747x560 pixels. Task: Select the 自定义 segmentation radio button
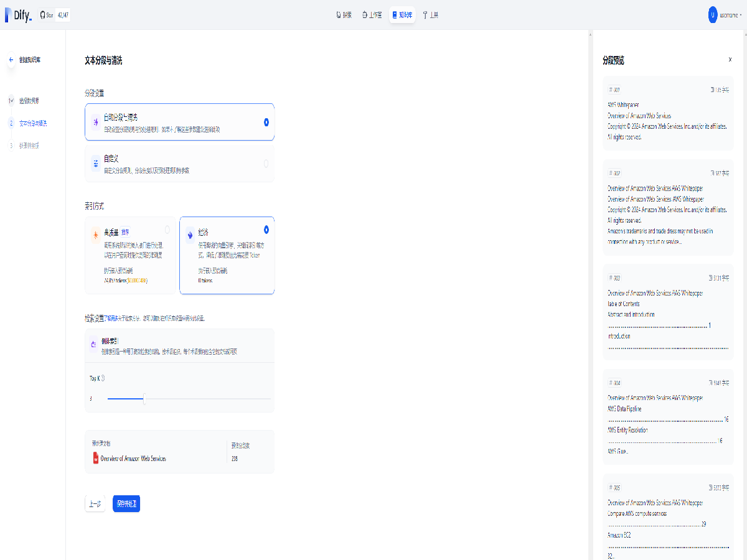pos(266,164)
